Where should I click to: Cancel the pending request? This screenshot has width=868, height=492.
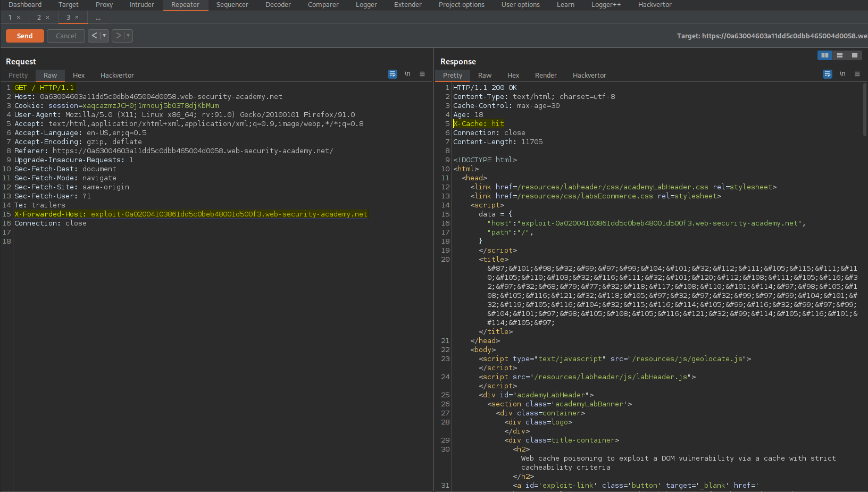(66, 36)
